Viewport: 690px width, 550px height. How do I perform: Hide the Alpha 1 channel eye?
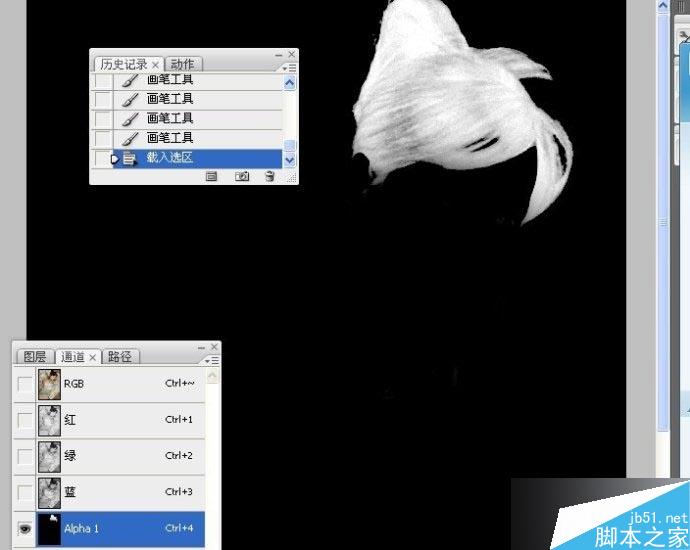point(25,528)
